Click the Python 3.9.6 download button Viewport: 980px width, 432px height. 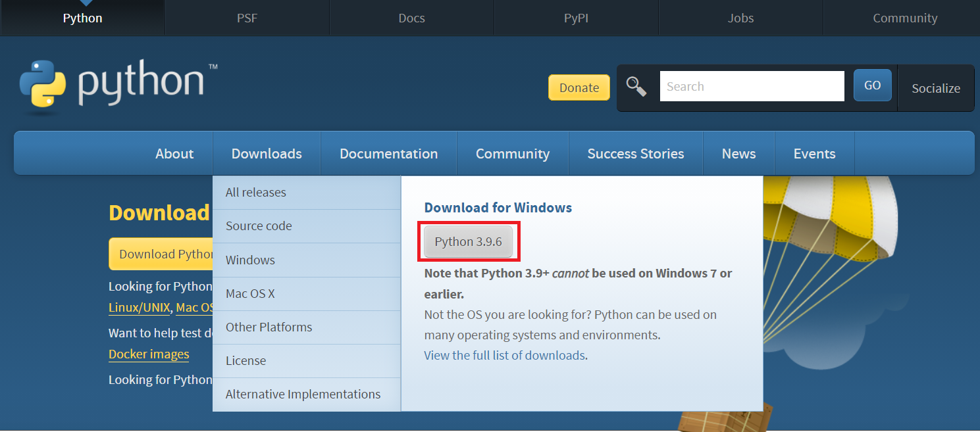click(469, 242)
